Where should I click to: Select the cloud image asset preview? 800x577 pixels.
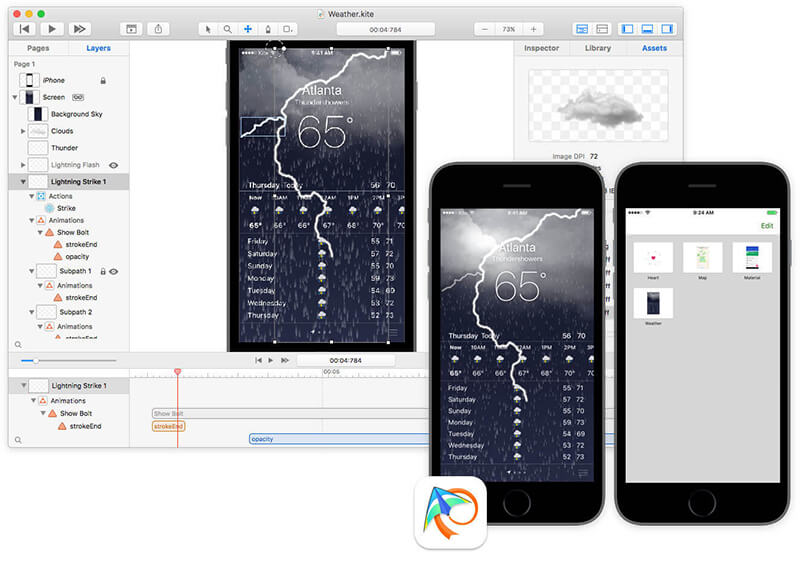click(x=598, y=106)
